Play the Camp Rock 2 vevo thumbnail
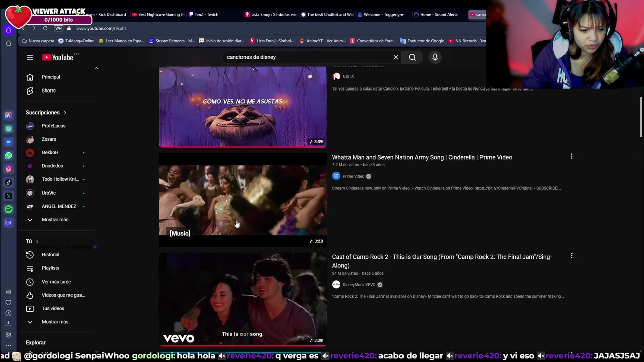644x362 pixels. click(243, 299)
